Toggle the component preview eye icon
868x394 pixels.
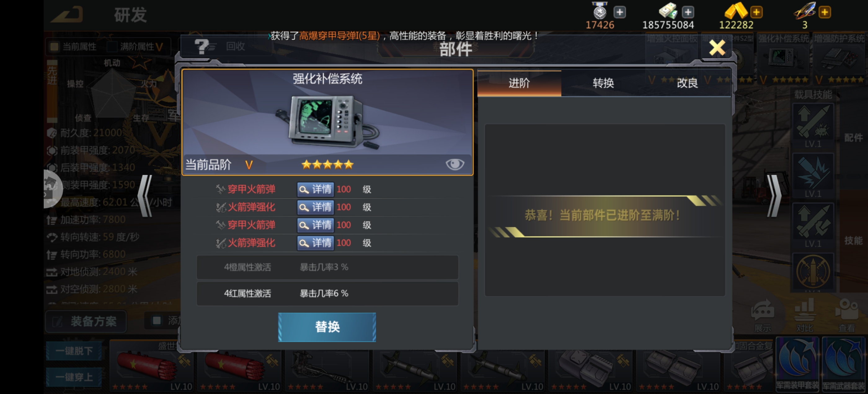point(454,164)
